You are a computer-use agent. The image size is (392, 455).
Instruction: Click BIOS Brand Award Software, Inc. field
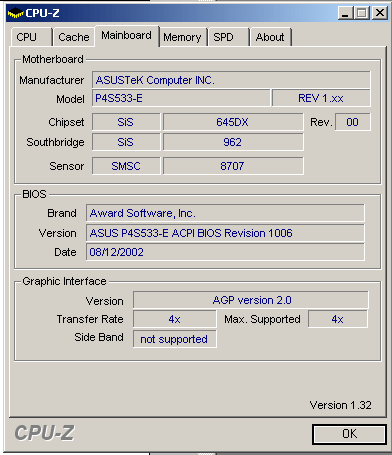[225, 213]
